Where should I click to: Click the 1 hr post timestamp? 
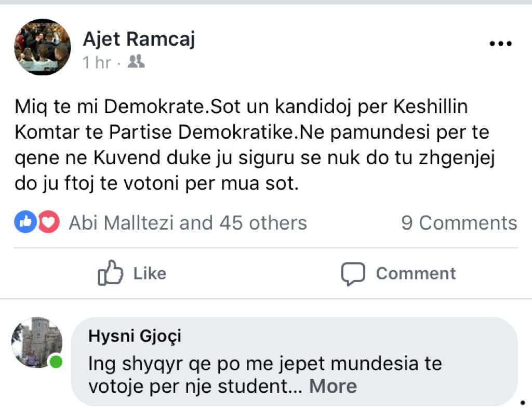[x=97, y=62]
